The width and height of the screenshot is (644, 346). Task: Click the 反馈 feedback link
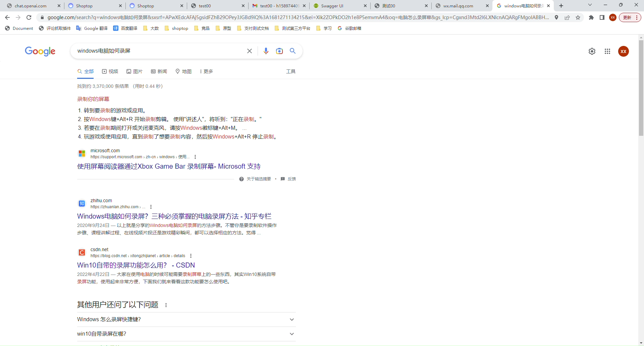coord(292,179)
